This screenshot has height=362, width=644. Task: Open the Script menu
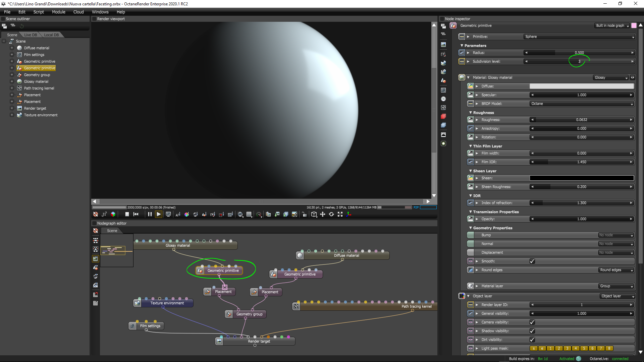[39, 12]
